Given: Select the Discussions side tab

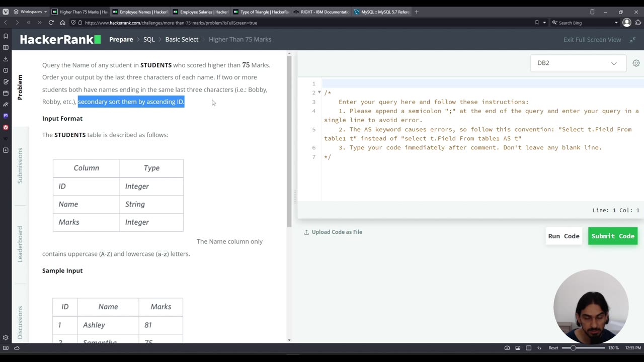Looking at the screenshot, I should click(x=20, y=322).
